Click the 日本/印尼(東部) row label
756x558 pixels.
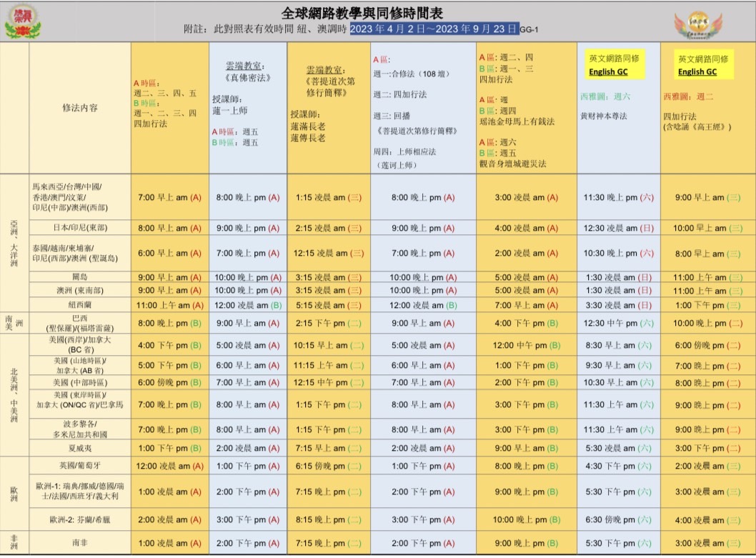(79, 229)
